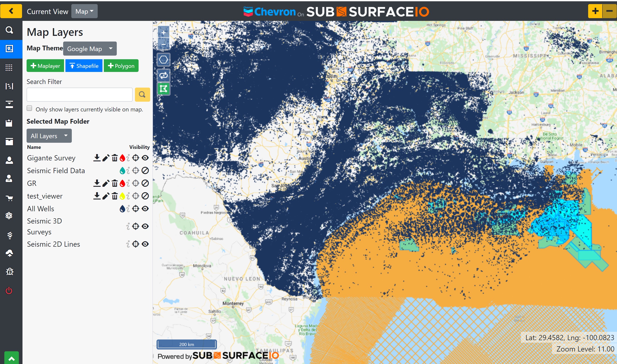Viewport: 617px width, 364px height.
Task: Show the Seismic Field Data layer
Action: click(x=145, y=170)
